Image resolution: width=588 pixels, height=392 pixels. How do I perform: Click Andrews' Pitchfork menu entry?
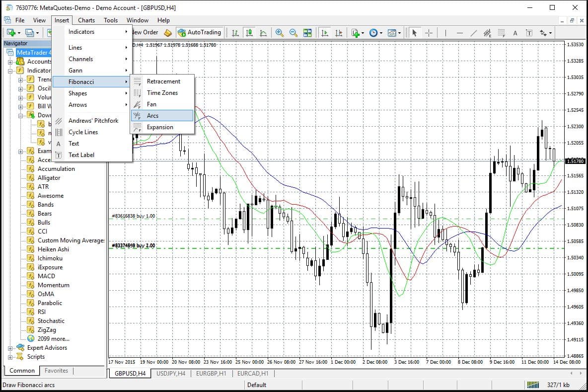(x=93, y=121)
